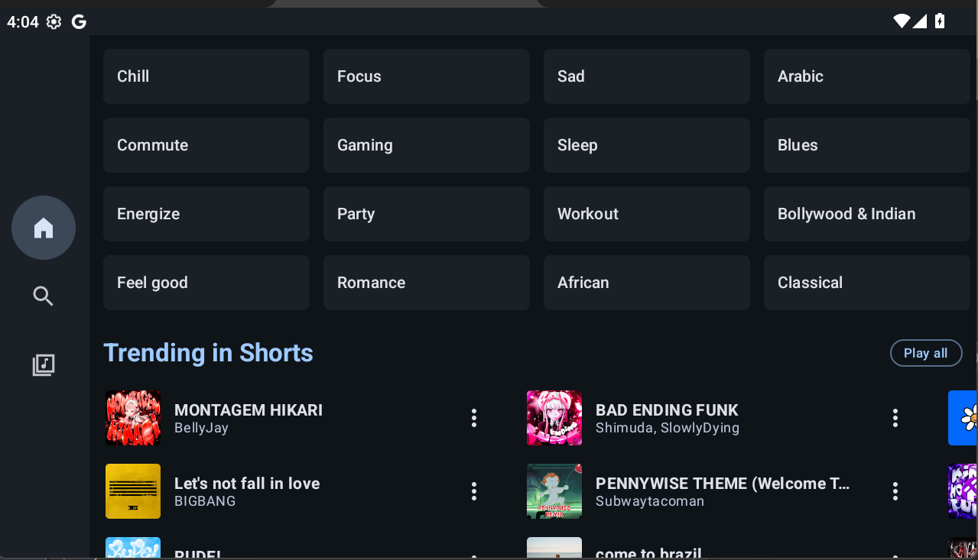Screen dimensions: 978x560
Task: Select the Workout mood category
Action: tap(646, 214)
